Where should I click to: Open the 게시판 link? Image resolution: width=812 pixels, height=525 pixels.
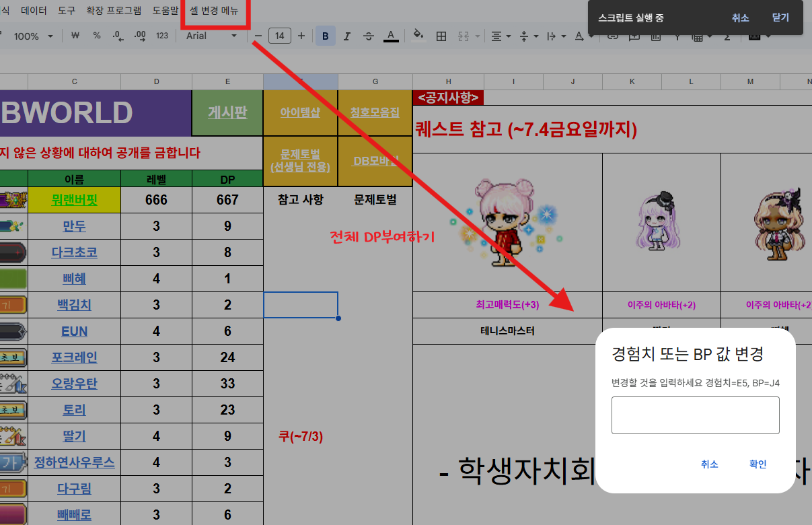point(226,112)
